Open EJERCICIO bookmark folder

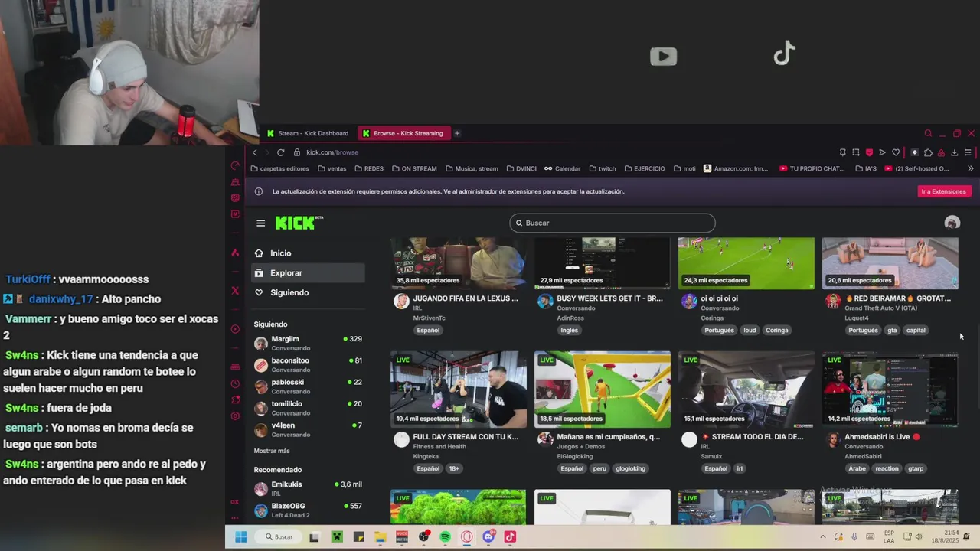pyautogui.click(x=645, y=168)
